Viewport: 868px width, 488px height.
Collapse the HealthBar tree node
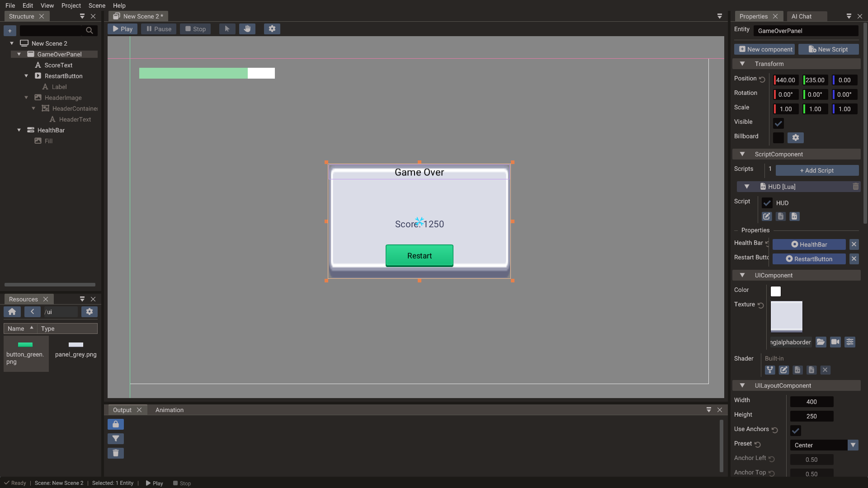click(x=19, y=130)
